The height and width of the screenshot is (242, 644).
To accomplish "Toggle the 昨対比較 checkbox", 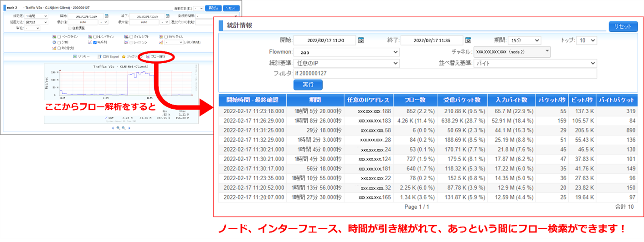I will tap(59, 48).
